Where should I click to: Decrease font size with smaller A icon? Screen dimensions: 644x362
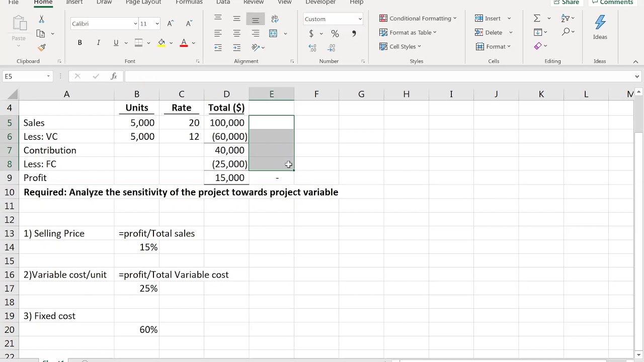pos(189,24)
